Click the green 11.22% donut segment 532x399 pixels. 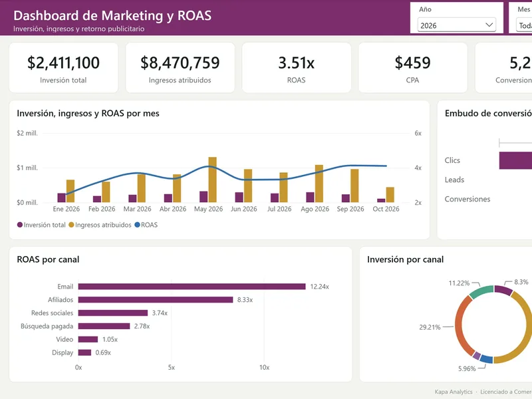pyautogui.click(x=481, y=292)
